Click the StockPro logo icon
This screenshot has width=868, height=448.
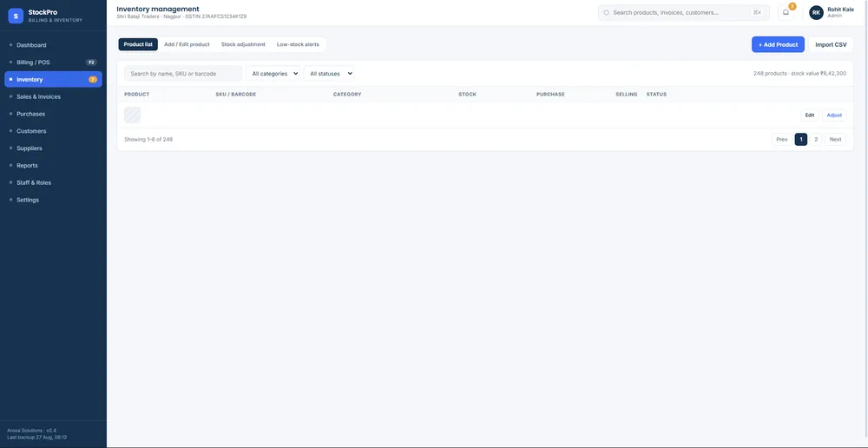coord(16,16)
